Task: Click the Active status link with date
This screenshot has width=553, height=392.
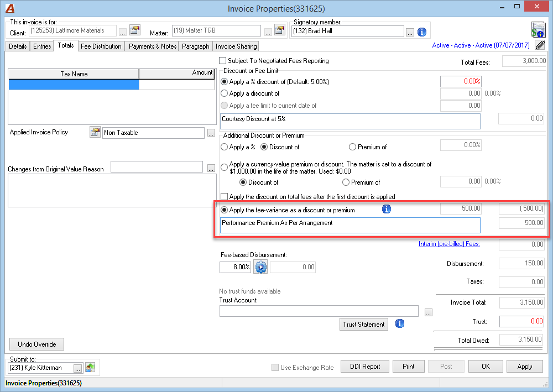Action: [481, 45]
